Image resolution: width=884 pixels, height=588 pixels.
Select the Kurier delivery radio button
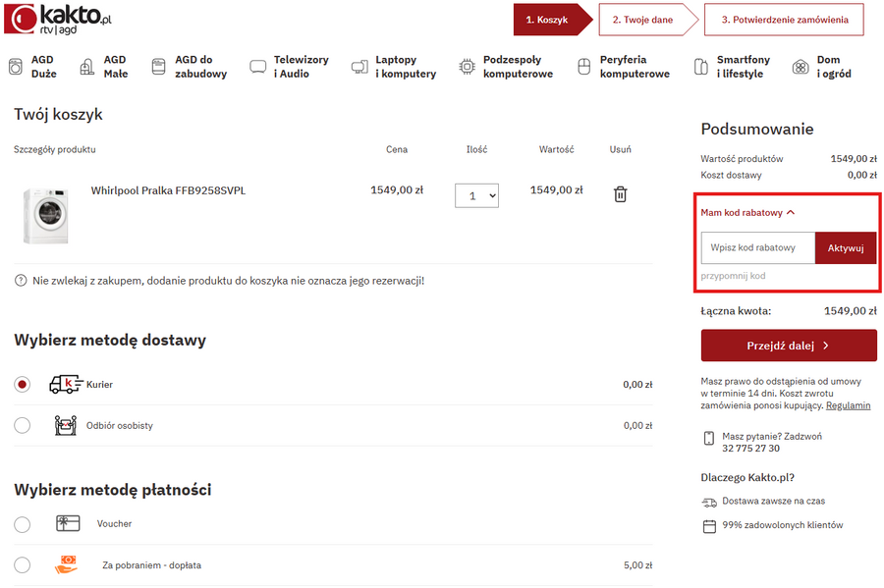tap(23, 385)
